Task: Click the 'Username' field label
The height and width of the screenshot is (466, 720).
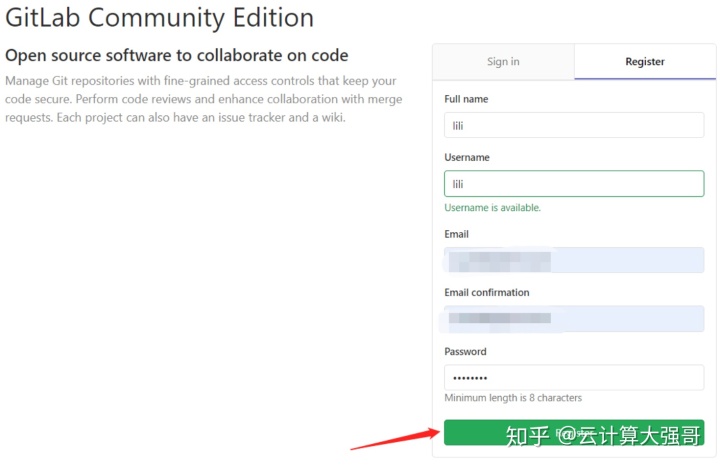Action: (x=467, y=157)
